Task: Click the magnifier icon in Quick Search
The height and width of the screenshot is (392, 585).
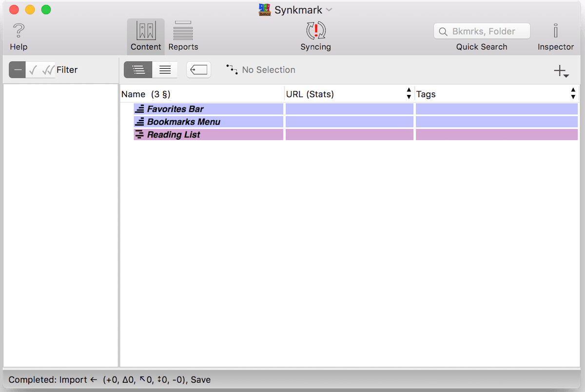Action: [x=443, y=32]
